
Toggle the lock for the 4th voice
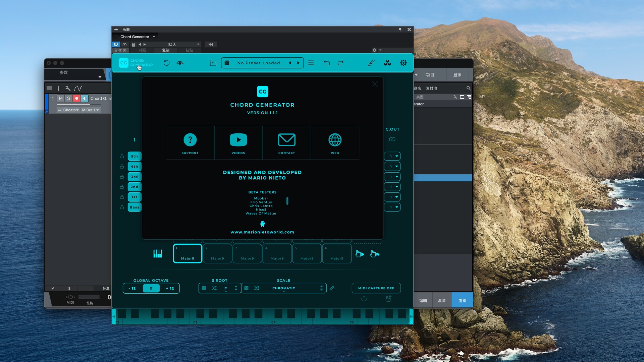[x=122, y=166]
